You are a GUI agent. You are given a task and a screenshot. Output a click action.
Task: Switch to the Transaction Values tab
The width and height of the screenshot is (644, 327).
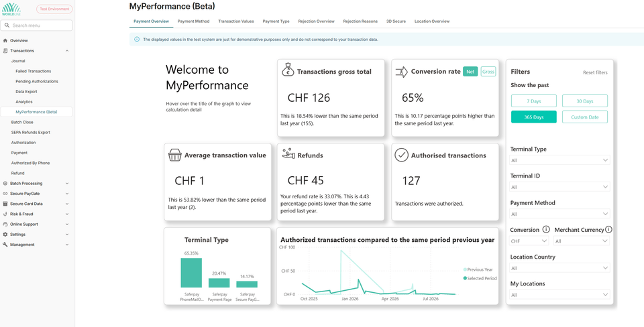(236, 21)
